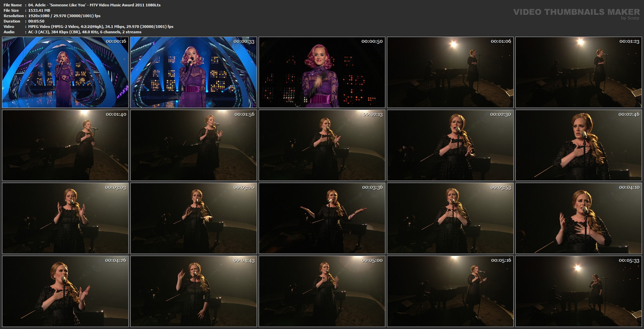The image size is (644, 329).
Task: Click the AC-3 audio details line
Action: click(x=85, y=32)
